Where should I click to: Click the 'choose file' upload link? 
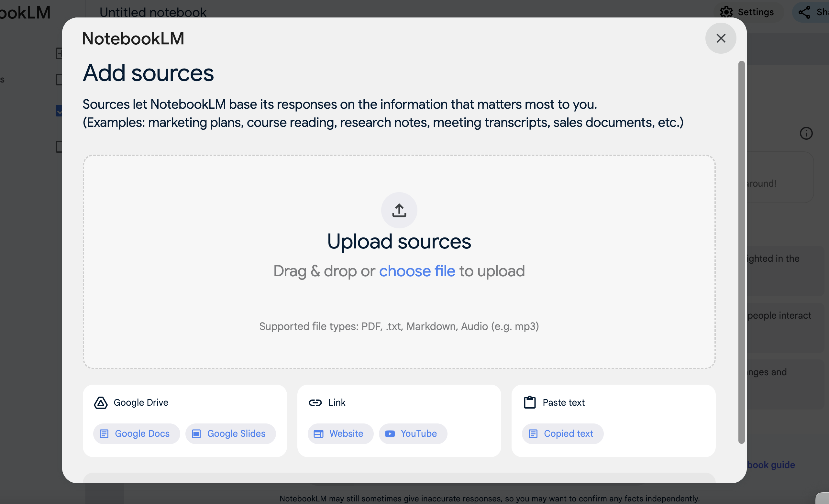(417, 271)
